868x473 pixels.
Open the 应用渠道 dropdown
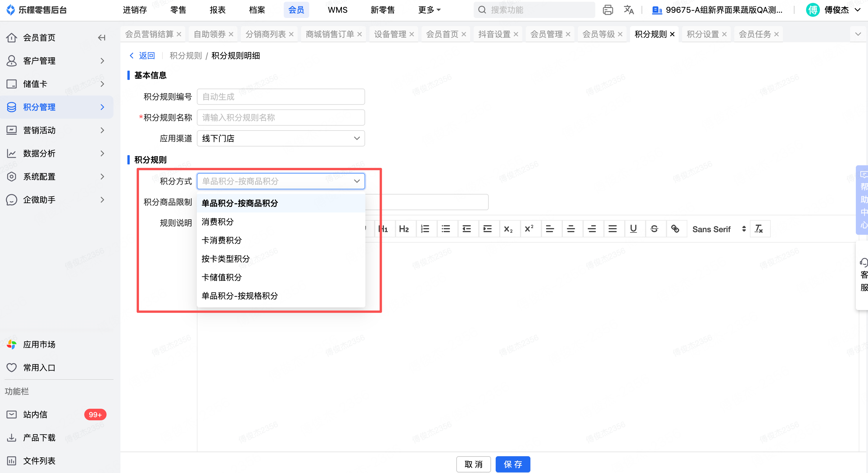click(280, 138)
